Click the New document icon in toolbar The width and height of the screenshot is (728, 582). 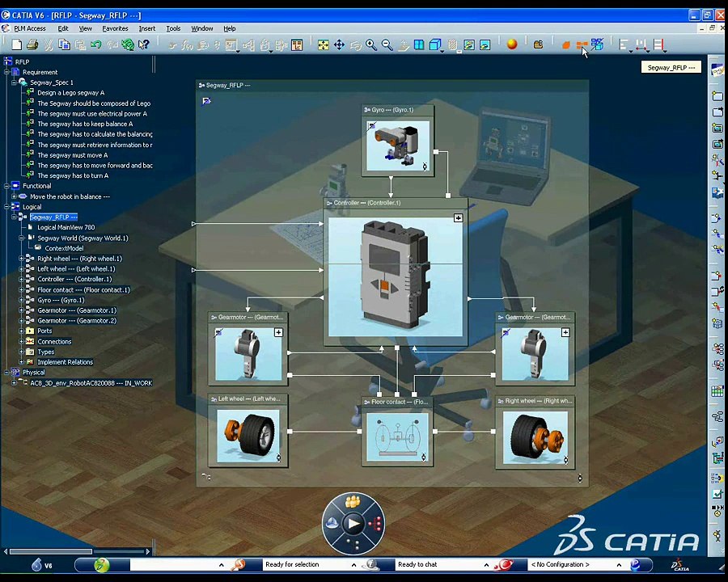click(x=17, y=44)
